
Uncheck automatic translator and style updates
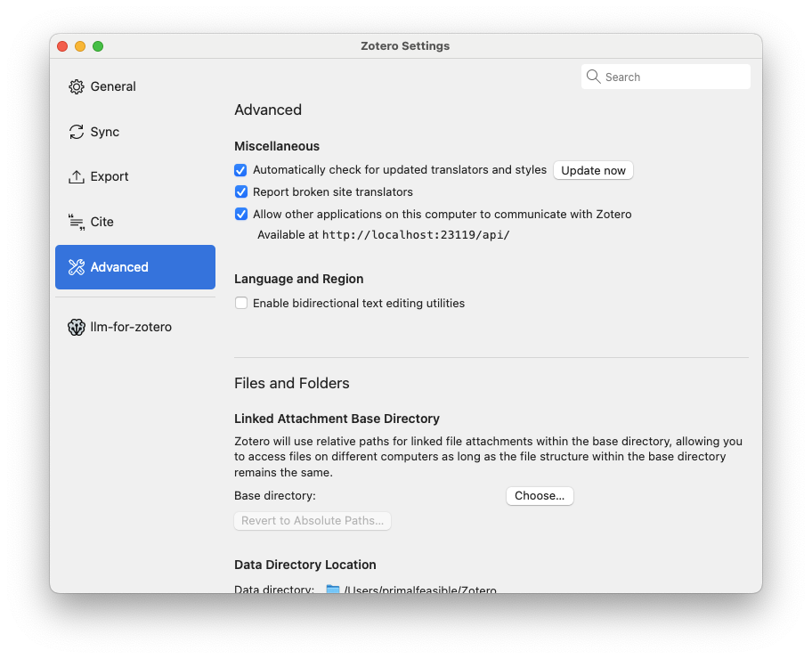click(240, 170)
